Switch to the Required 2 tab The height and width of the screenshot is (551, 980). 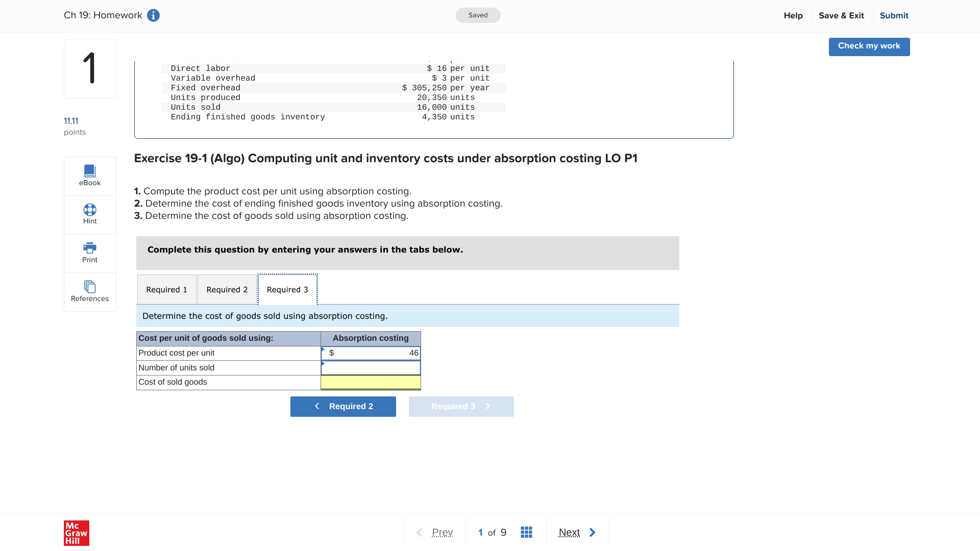point(227,289)
